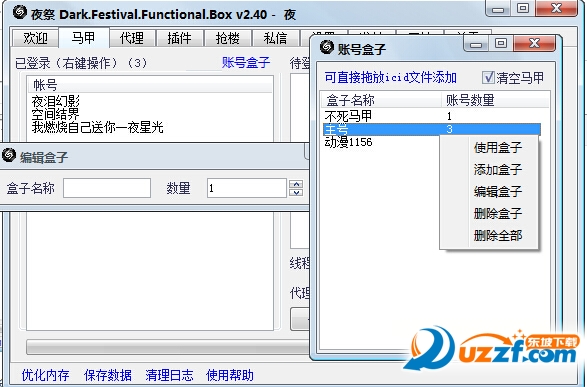The height and width of the screenshot is (387, 587).
Task: Click the 数量 value field
Action: (247, 188)
